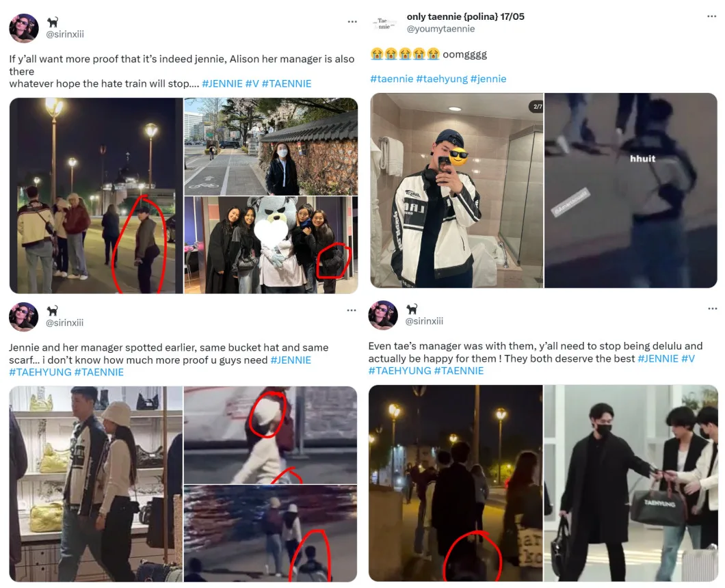This screenshot has width=725, height=588.
Task: Open the #V hashtag in top-left tweet
Action: (252, 83)
